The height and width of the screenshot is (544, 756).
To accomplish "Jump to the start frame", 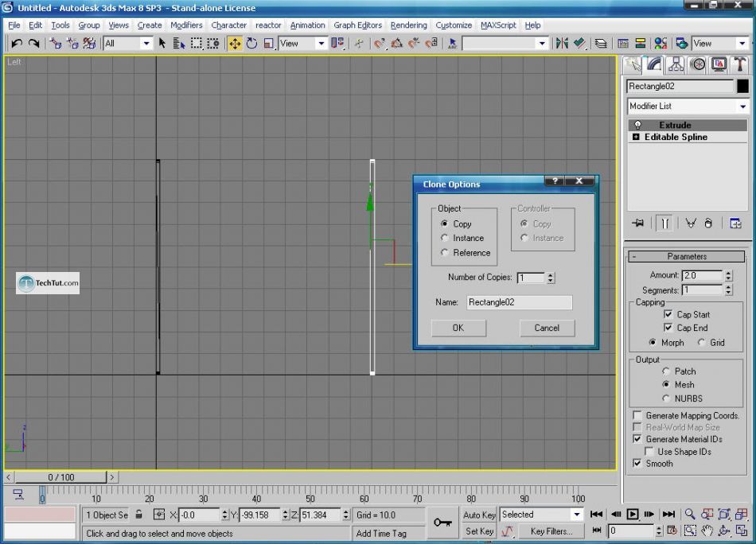I will point(596,514).
